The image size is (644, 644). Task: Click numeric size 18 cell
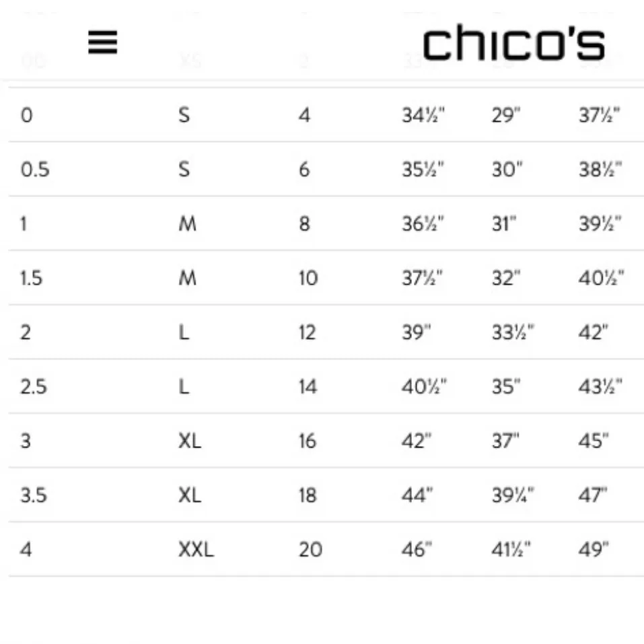click(308, 496)
